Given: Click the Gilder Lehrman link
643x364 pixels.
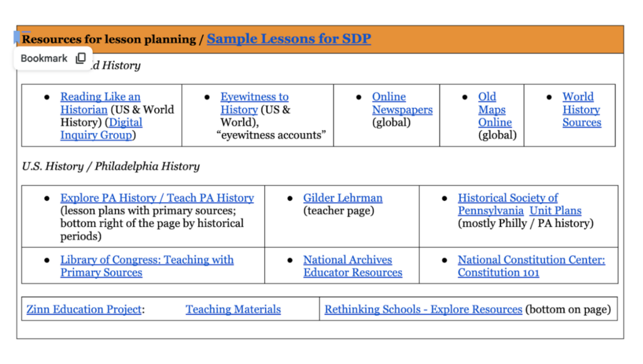Looking at the screenshot, I should pos(343,198).
